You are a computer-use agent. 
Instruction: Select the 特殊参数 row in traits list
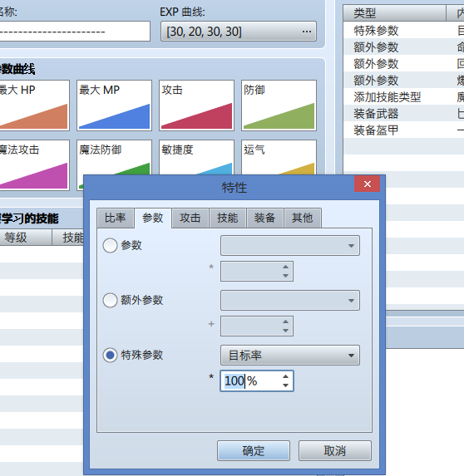[x=403, y=31]
